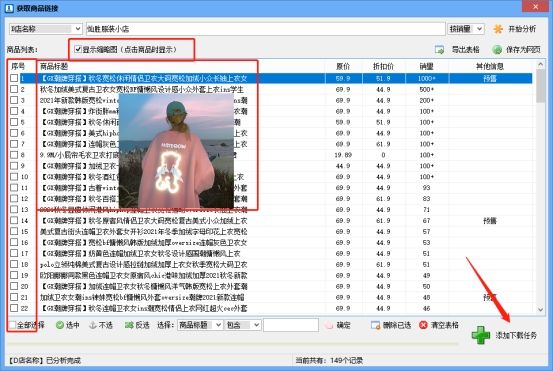Image resolution: width=553 pixels, height=371 pixels.
Task: Sort by 原价 column header
Action: [343, 66]
